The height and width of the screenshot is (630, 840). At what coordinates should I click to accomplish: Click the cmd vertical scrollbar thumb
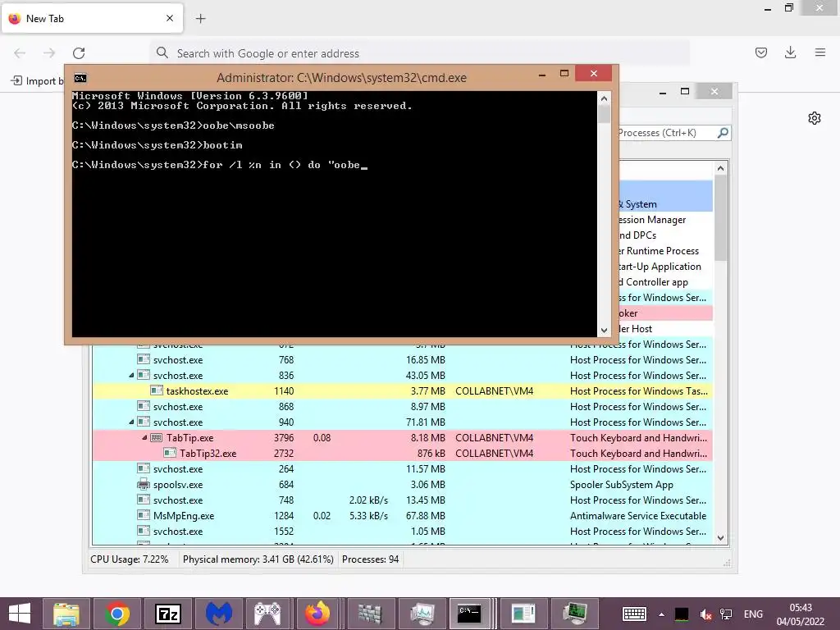point(604,114)
